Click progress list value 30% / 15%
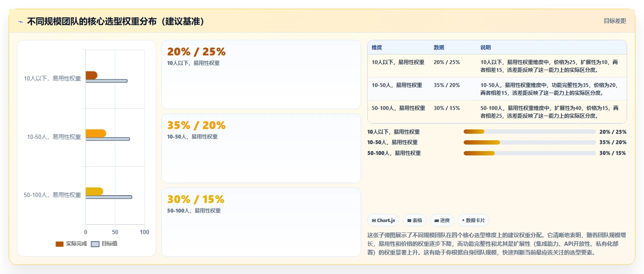This screenshot has width=644, height=274. click(x=613, y=153)
